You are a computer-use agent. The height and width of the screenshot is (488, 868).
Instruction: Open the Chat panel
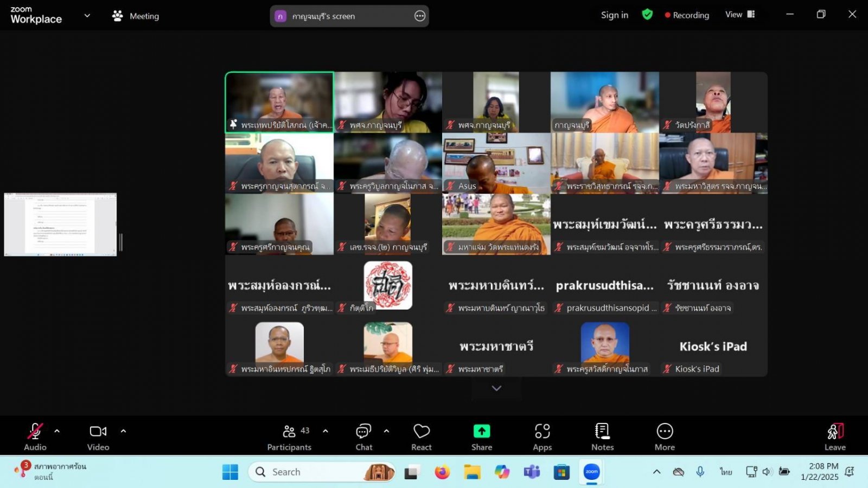click(x=363, y=436)
